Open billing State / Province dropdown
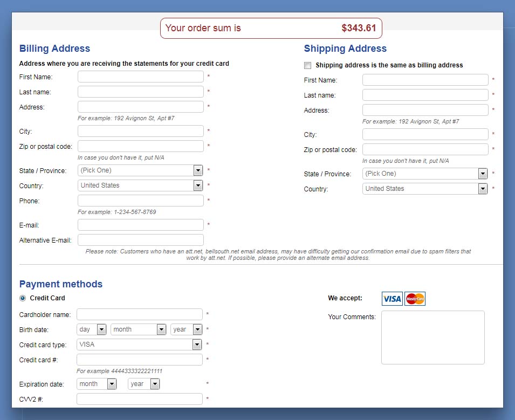This screenshot has width=515, height=420. [x=140, y=170]
